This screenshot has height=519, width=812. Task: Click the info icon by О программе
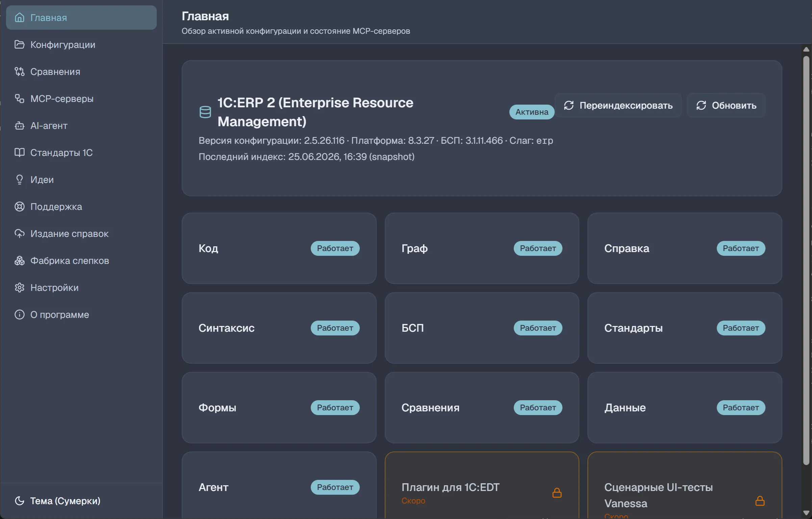(x=20, y=315)
